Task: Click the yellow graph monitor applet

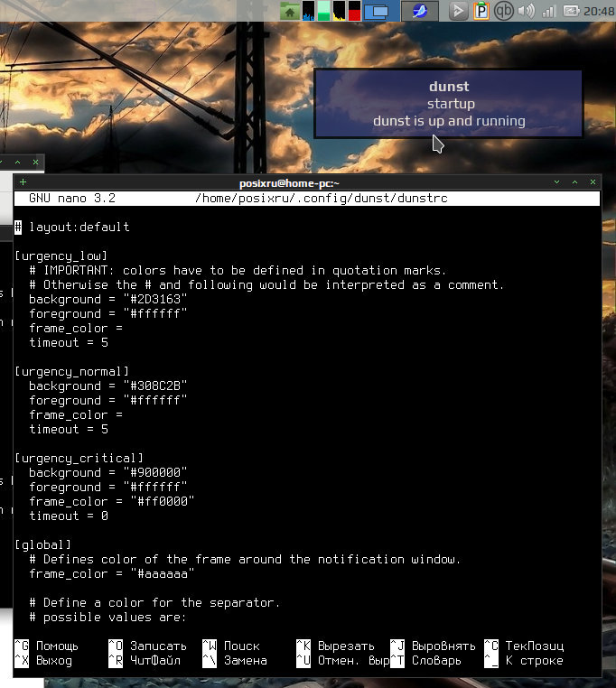Action: point(339,11)
